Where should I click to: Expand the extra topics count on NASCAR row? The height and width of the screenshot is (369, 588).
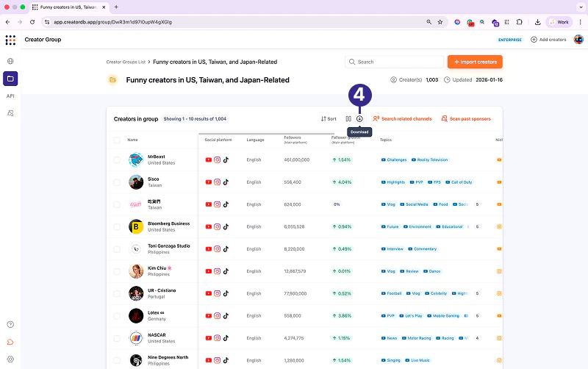[x=477, y=338]
